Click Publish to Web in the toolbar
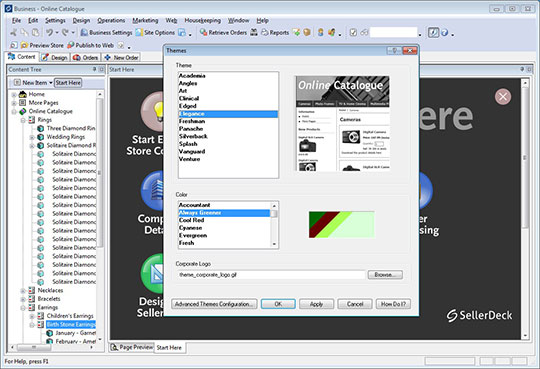Viewport: 540px width, 369px height. 90,45
